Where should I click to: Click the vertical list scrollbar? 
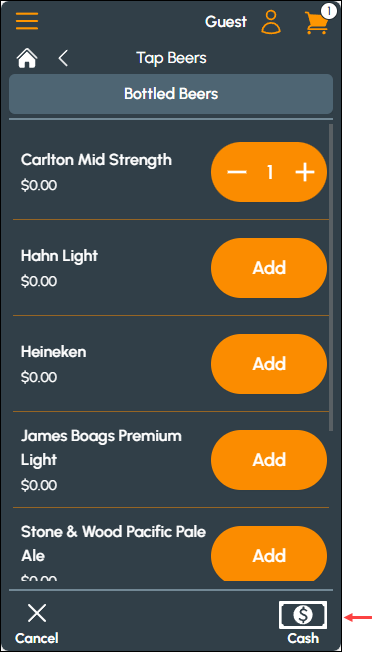point(331,277)
